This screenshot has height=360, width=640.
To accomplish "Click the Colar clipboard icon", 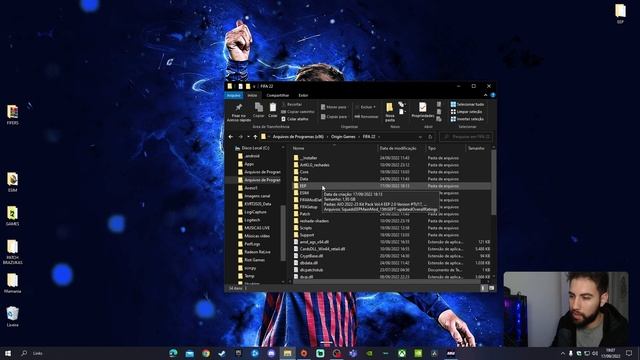I will pos(272,108).
